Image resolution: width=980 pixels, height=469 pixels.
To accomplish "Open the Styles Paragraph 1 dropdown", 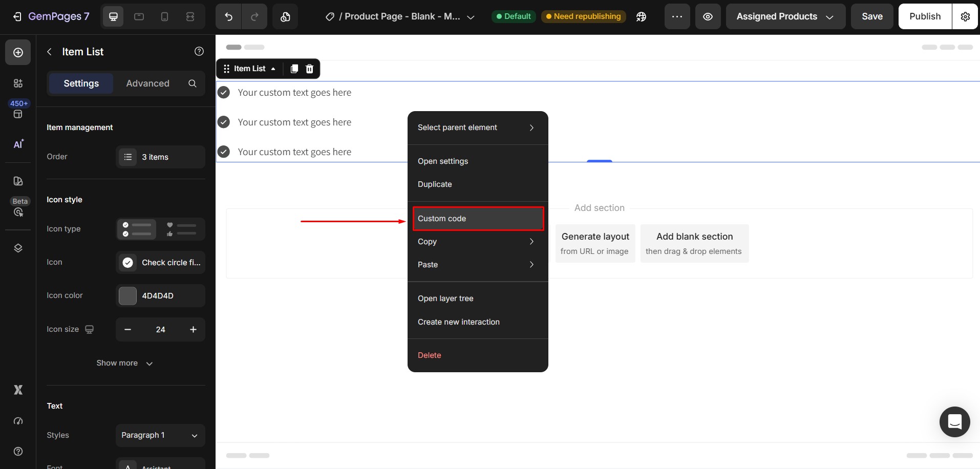I will (160, 435).
